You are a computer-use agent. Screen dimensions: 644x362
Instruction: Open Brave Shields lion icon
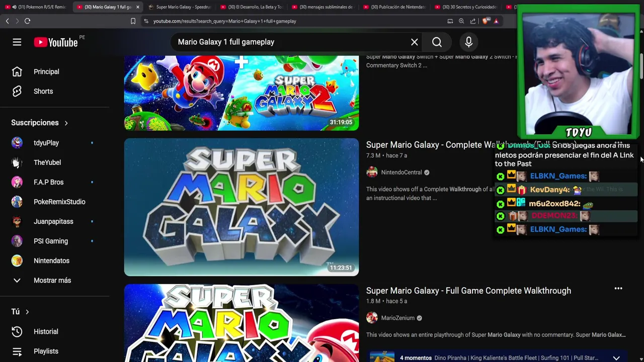[x=485, y=21]
